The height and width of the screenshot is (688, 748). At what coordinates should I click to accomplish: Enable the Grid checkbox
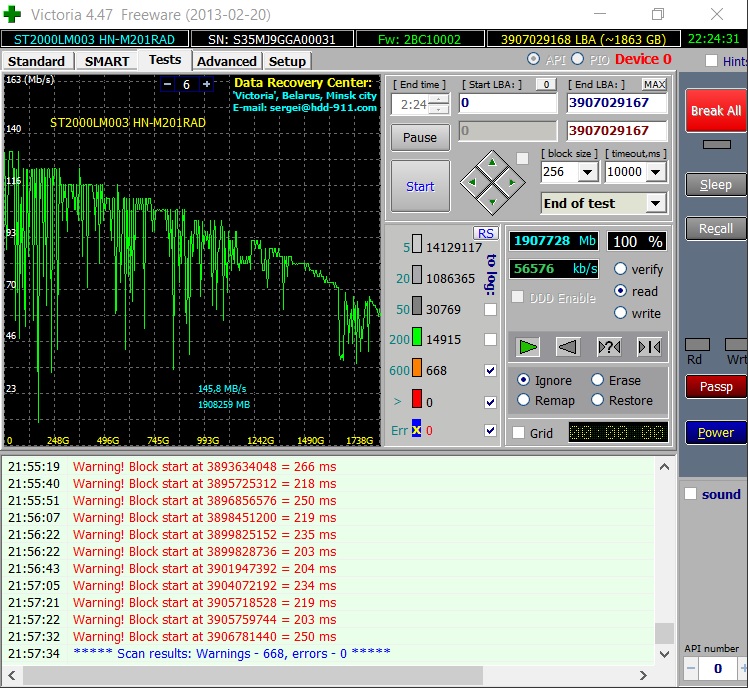tap(518, 433)
